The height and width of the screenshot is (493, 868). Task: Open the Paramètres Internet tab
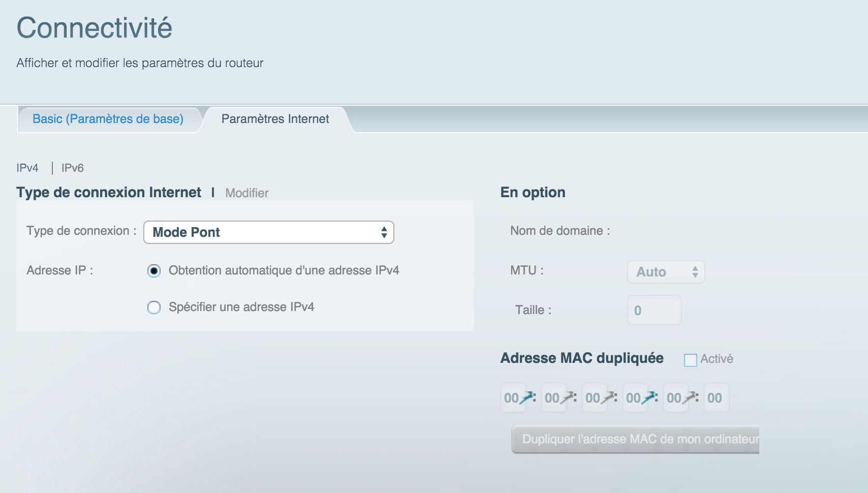pos(275,119)
